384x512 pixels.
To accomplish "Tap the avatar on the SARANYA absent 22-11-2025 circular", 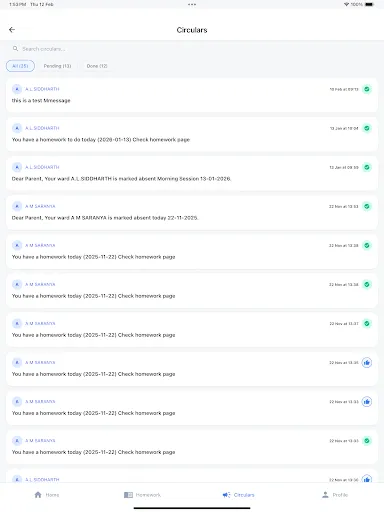I will (17, 206).
